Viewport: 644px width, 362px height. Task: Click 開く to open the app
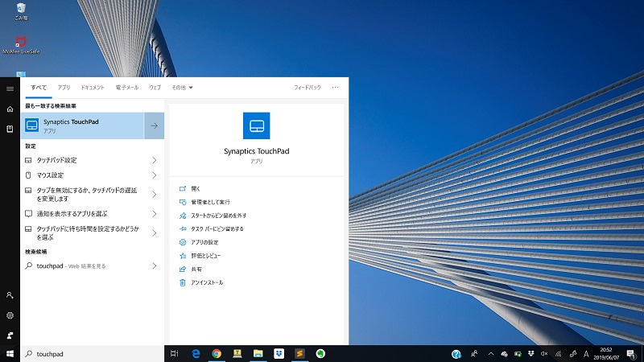click(196, 189)
